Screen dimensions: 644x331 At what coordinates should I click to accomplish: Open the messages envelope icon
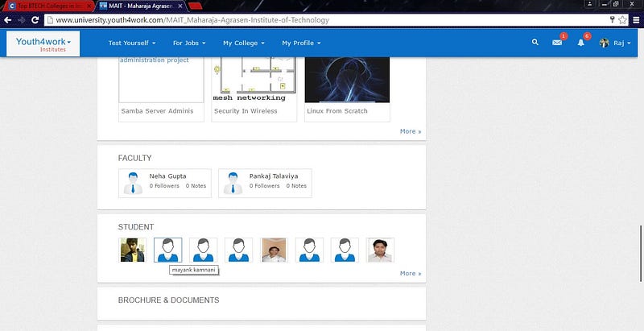(557, 43)
